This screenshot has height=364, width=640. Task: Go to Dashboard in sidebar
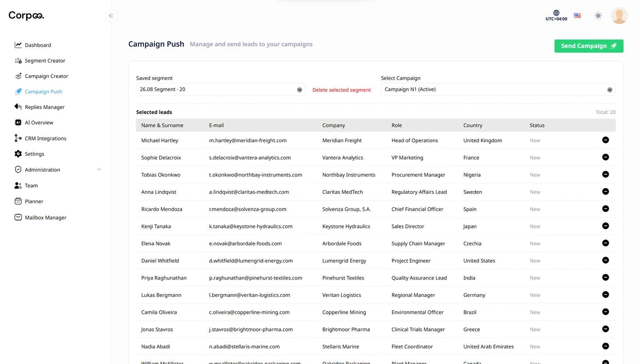click(33, 45)
